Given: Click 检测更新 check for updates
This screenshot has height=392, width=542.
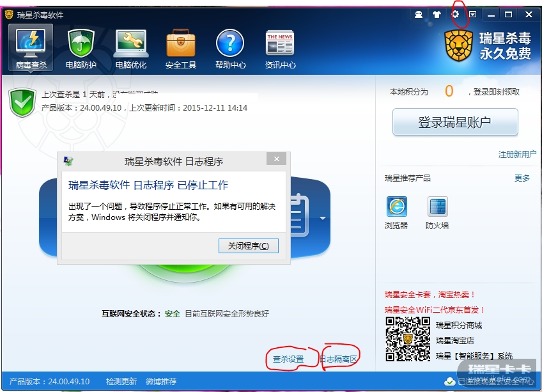Looking at the screenshot, I should tap(121, 382).
